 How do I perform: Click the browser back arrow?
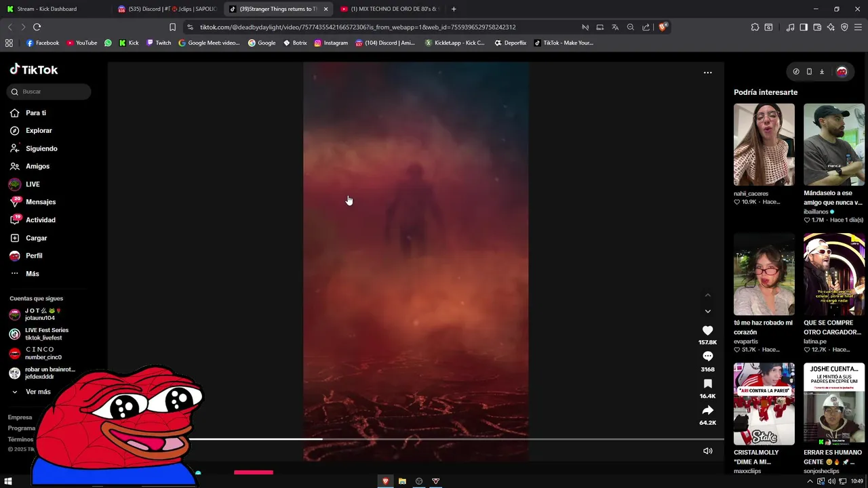click(9, 27)
